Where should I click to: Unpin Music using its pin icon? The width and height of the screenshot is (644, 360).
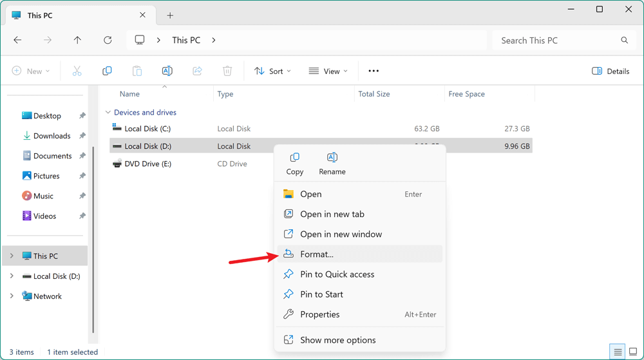click(x=82, y=196)
